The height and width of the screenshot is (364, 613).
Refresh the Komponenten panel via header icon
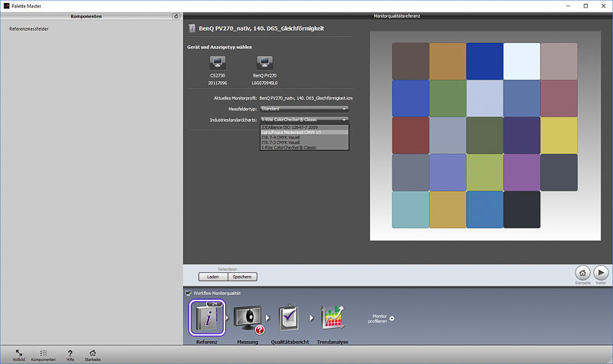(x=176, y=15)
